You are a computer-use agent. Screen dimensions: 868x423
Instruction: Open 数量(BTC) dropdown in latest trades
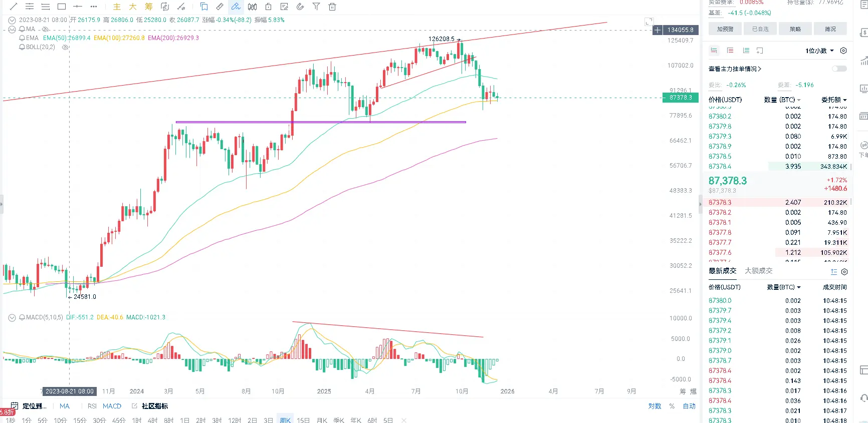pyautogui.click(x=784, y=287)
